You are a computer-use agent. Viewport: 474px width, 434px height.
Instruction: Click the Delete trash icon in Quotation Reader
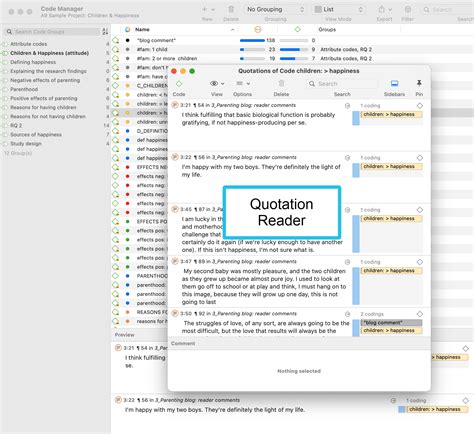coord(281,83)
